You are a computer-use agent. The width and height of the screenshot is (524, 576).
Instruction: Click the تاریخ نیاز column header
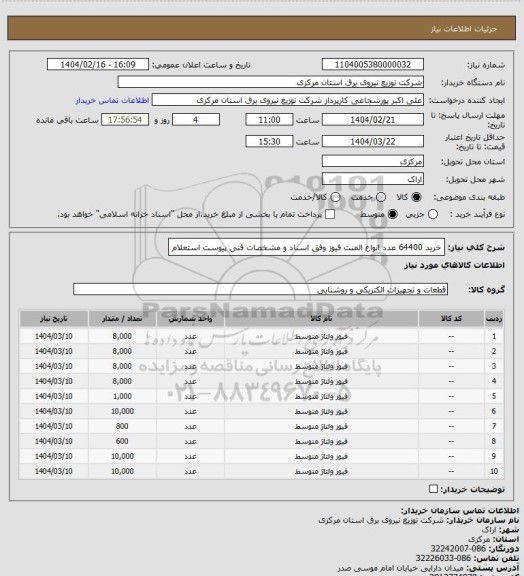click(x=54, y=319)
